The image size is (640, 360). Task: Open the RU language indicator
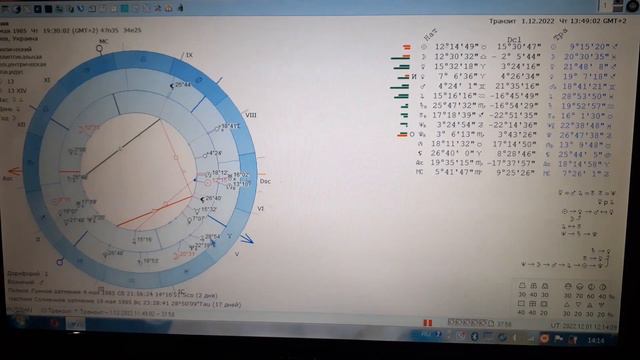pos(425,334)
